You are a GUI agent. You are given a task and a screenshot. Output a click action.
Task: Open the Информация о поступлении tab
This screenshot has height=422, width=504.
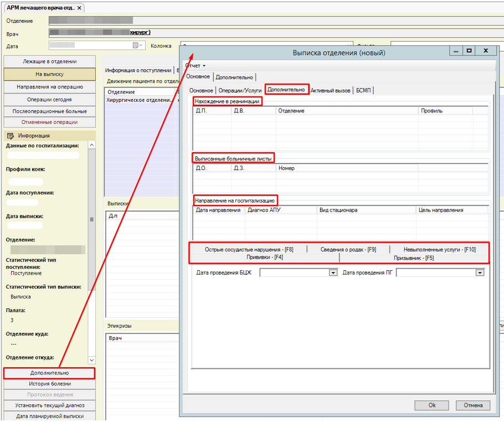[138, 70]
